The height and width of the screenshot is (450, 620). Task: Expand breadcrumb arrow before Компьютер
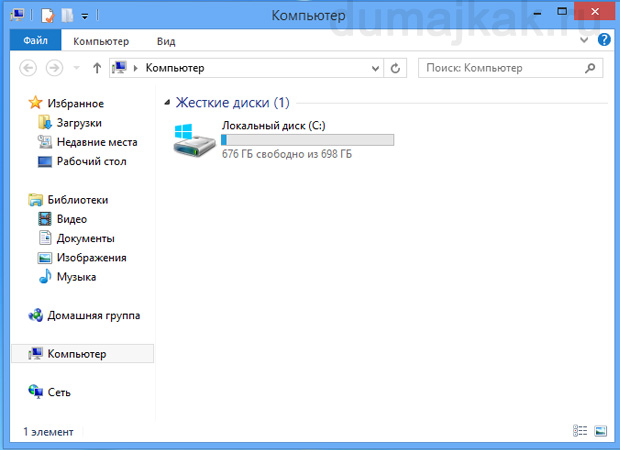[136, 68]
